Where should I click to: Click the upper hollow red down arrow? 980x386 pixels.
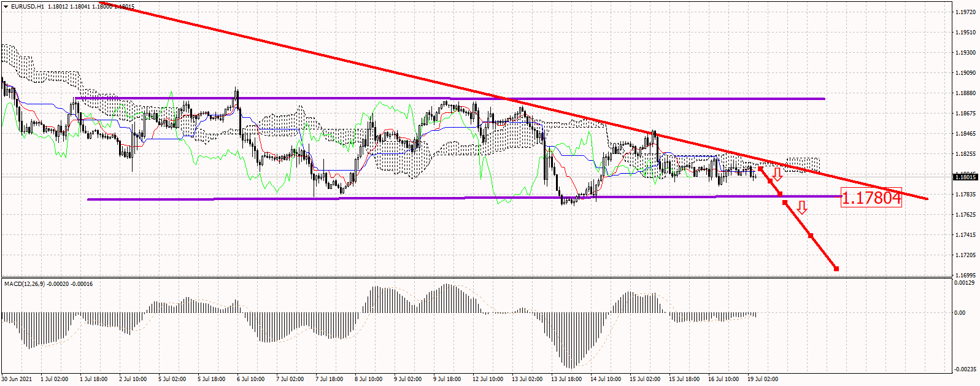point(777,174)
